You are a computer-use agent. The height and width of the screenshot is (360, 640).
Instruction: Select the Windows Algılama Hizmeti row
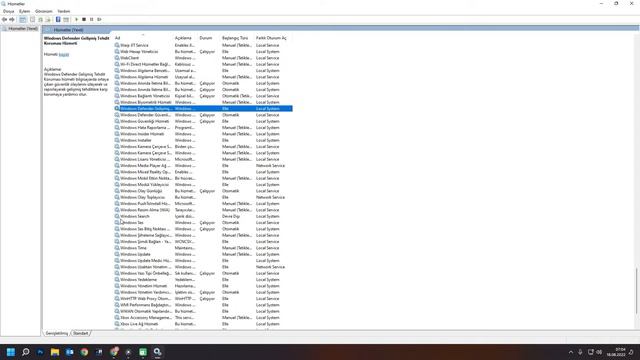203,77
